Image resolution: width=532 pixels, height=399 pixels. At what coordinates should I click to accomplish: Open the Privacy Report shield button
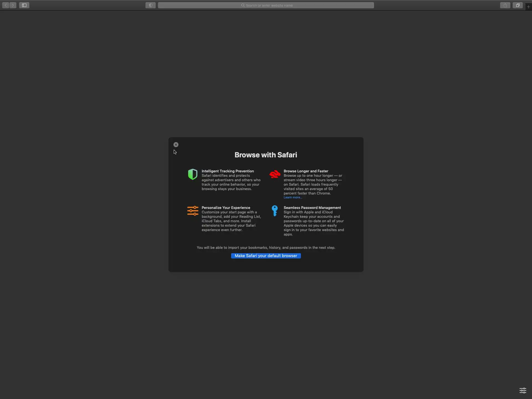(x=150, y=5)
